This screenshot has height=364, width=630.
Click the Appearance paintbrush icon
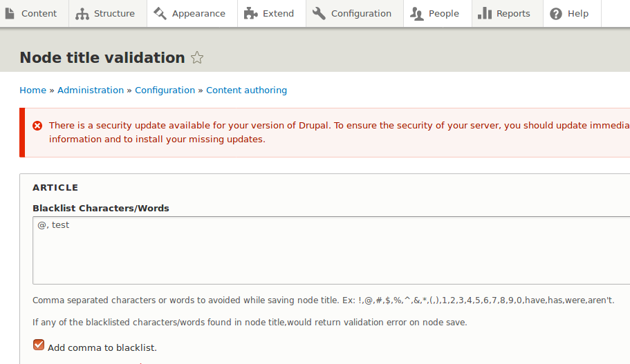point(160,13)
